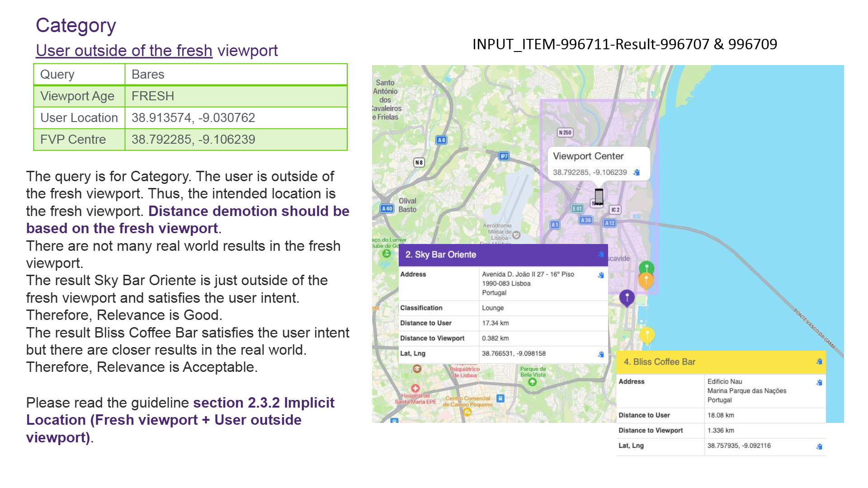Copy the Viewport Center coordinates
The image size is (868, 488).
click(637, 172)
